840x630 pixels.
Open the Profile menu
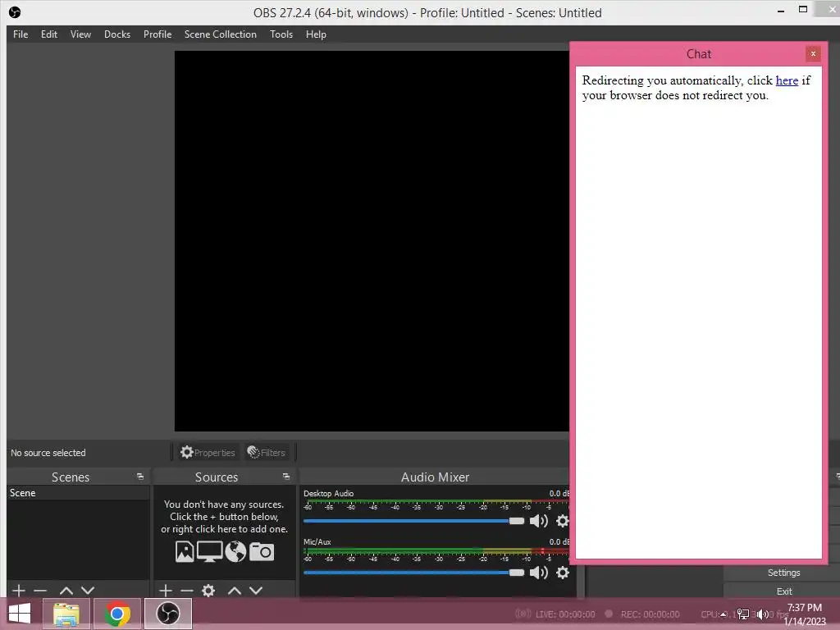[x=157, y=34]
